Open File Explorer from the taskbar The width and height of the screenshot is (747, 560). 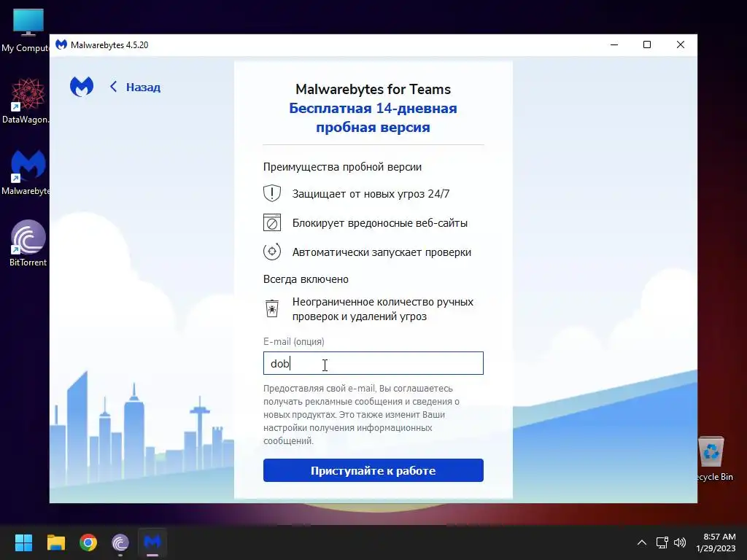coord(55,542)
